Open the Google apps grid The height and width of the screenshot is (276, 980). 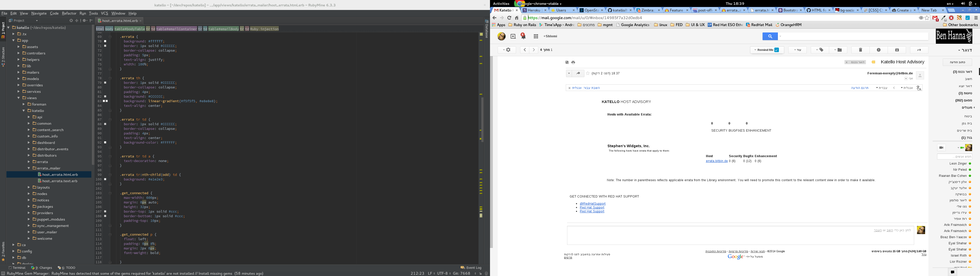536,36
